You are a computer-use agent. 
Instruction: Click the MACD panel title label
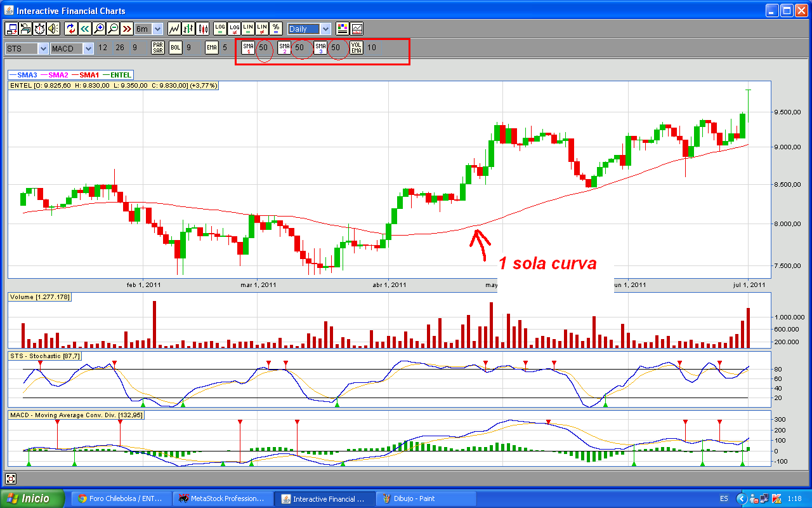pos(76,415)
